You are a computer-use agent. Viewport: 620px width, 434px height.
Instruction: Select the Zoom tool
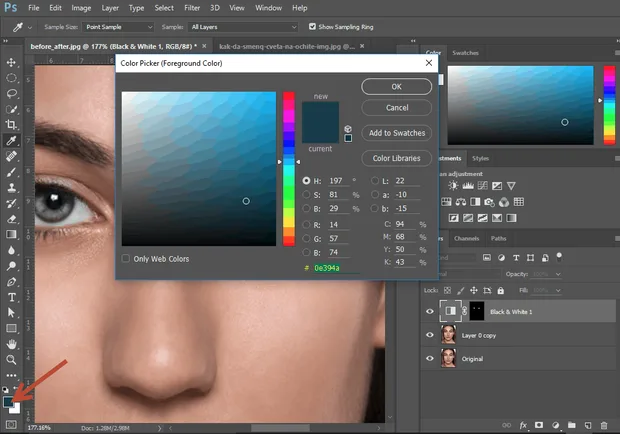coord(11,360)
